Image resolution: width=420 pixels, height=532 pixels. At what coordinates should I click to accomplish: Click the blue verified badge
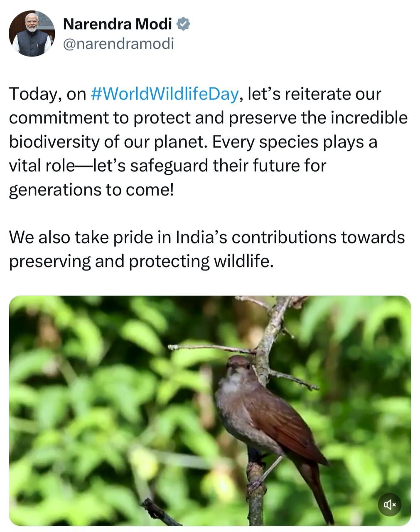(x=183, y=25)
